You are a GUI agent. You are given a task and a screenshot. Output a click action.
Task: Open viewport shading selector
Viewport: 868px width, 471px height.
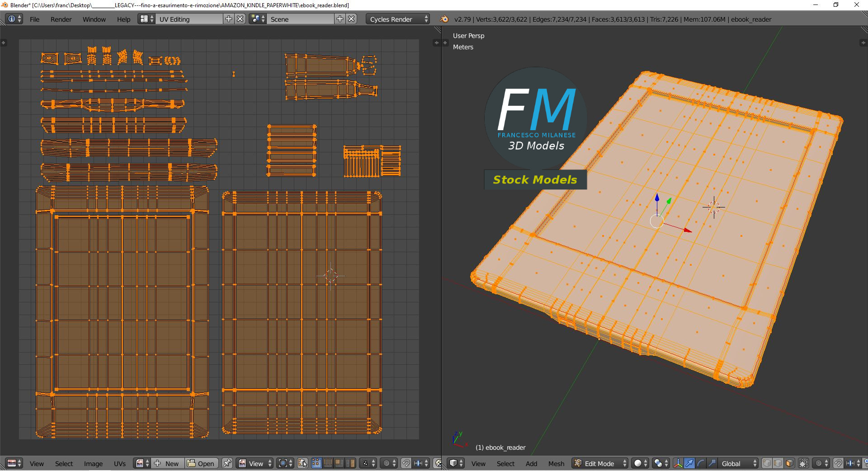640,463
